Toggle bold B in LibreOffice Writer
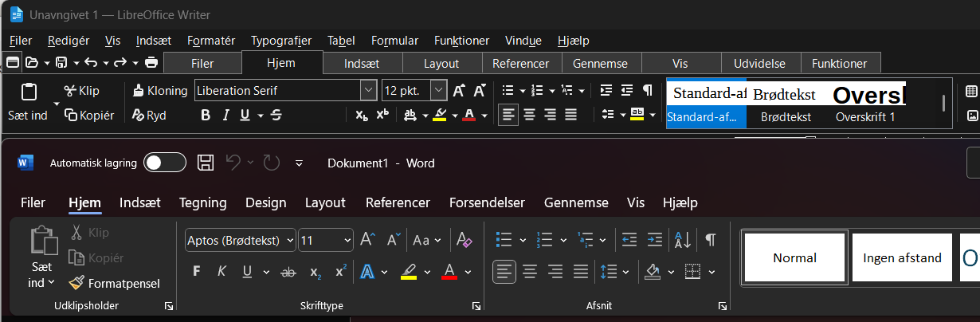980x322 pixels. (206, 116)
